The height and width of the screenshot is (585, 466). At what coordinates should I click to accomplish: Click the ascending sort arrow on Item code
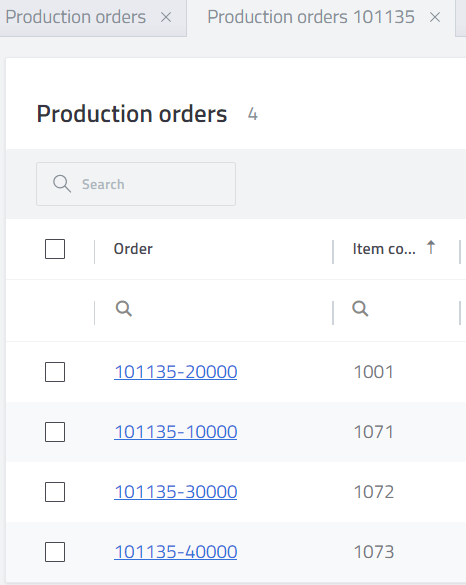(x=431, y=247)
